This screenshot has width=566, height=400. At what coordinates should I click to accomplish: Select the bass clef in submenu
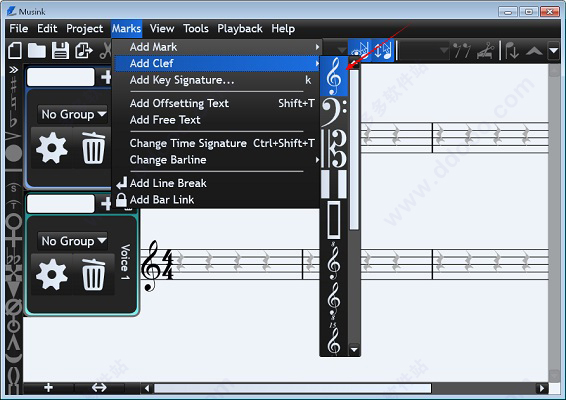point(334,112)
